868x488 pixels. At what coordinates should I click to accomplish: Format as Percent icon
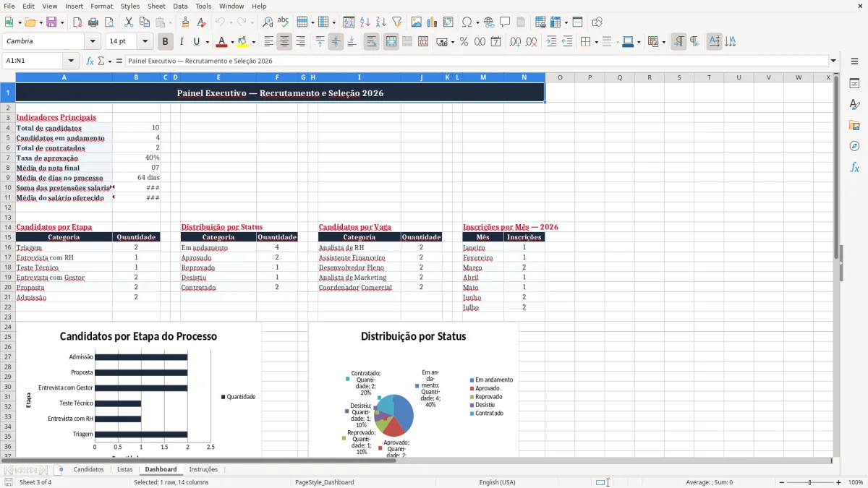point(464,42)
